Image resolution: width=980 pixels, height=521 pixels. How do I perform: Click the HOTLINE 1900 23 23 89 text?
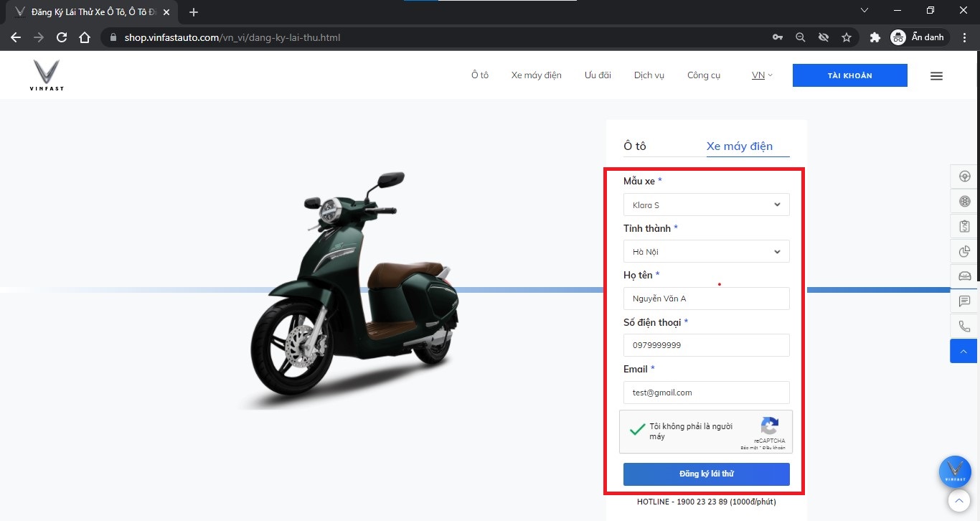point(707,502)
